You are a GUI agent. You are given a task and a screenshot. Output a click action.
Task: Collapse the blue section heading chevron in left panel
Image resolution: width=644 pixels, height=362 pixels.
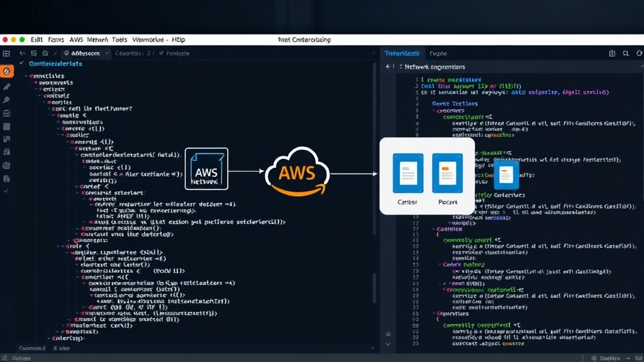(x=21, y=63)
